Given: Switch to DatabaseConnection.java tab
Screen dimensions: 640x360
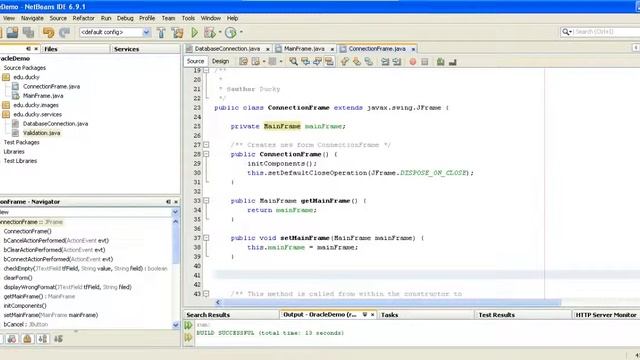Looking at the screenshot, I should point(227,49).
